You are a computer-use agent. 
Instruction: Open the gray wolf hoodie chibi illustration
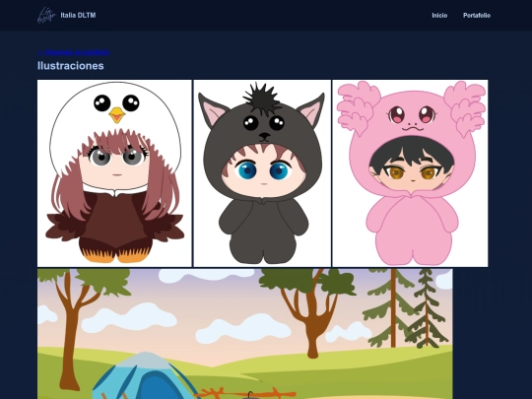(x=262, y=173)
